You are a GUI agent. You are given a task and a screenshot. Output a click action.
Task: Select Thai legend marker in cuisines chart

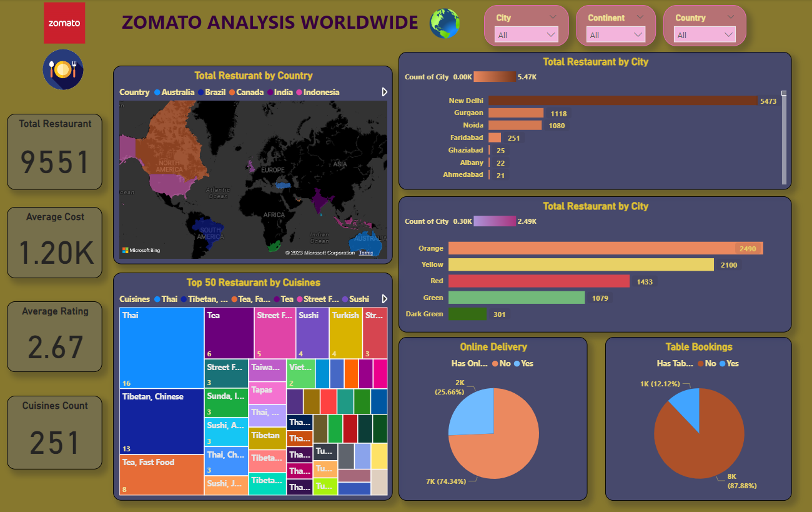click(157, 299)
